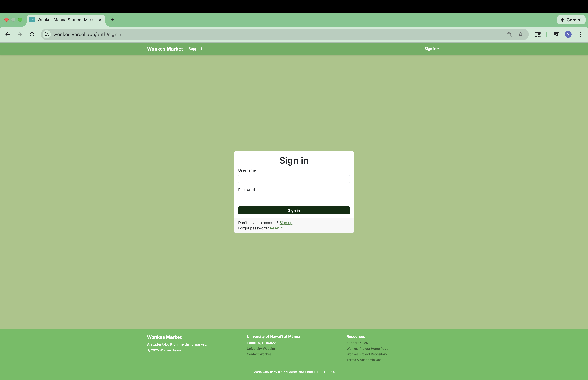Click the Gemini button
This screenshot has height=380, width=588.
tap(571, 20)
